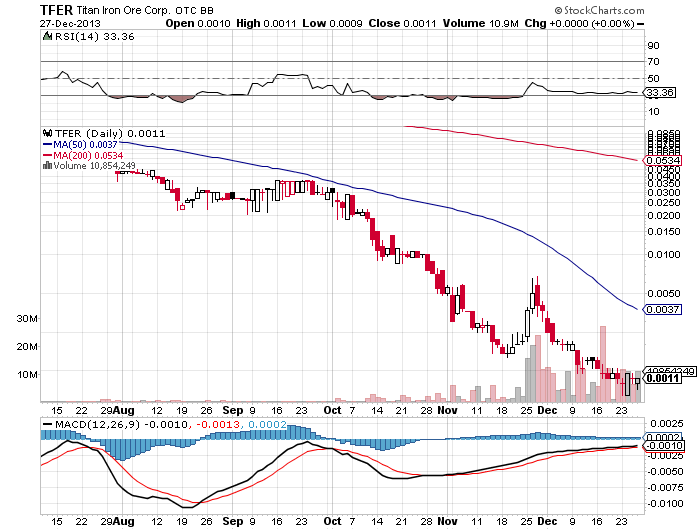700x530 pixels.
Task: Click the Volume 10,854,249 legend text
Action: (94, 166)
